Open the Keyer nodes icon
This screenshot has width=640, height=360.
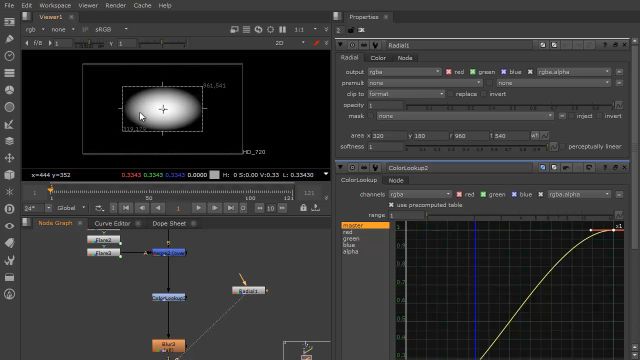pyautogui.click(x=9, y=124)
